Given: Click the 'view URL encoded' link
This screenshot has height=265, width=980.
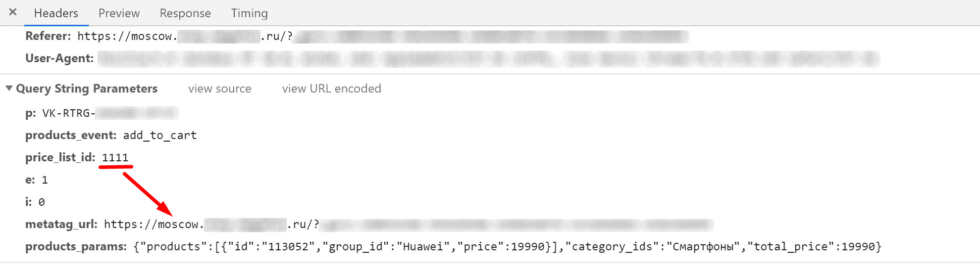Looking at the screenshot, I should pos(331,89).
